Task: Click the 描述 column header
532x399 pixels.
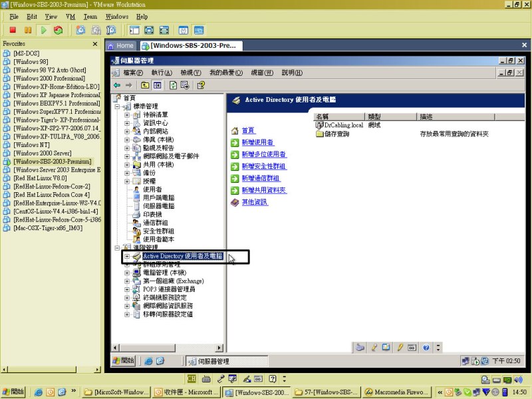Action: point(456,117)
